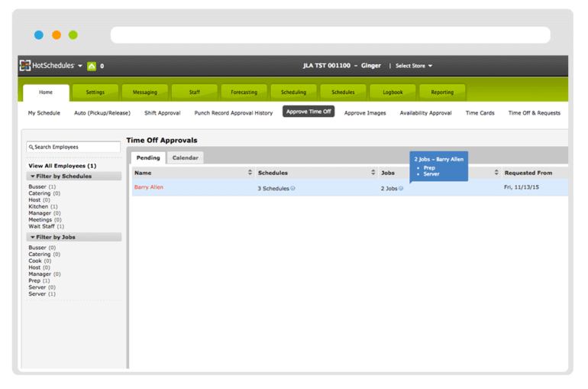Open Approve Images page
588x389 pixels.
[x=365, y=113]
